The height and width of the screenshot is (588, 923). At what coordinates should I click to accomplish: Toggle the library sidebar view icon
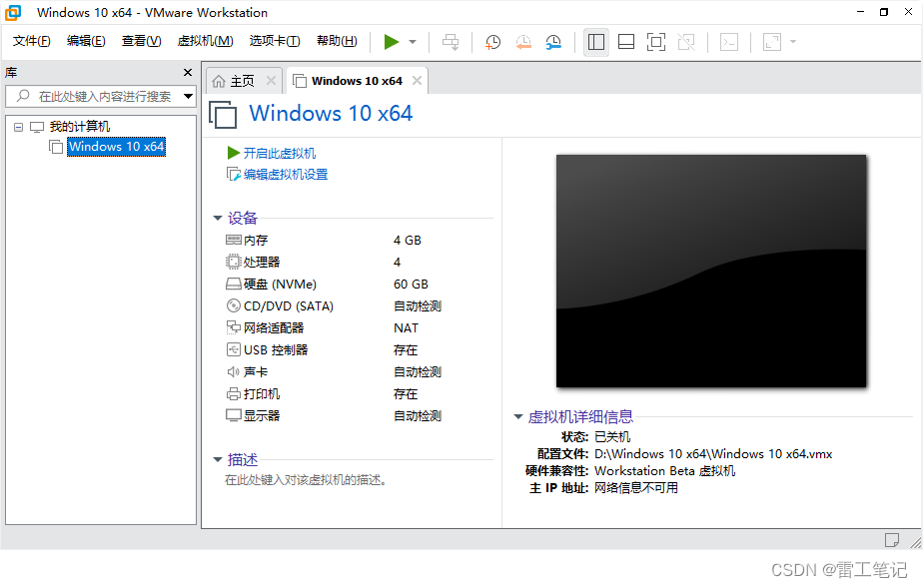point(596,42)
